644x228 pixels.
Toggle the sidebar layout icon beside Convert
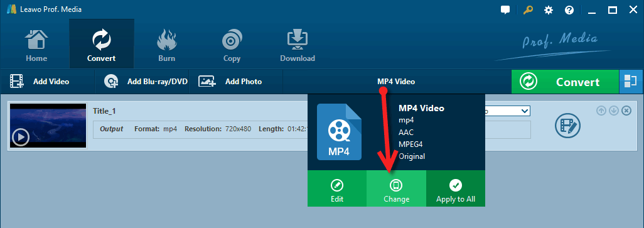(631, 82)
